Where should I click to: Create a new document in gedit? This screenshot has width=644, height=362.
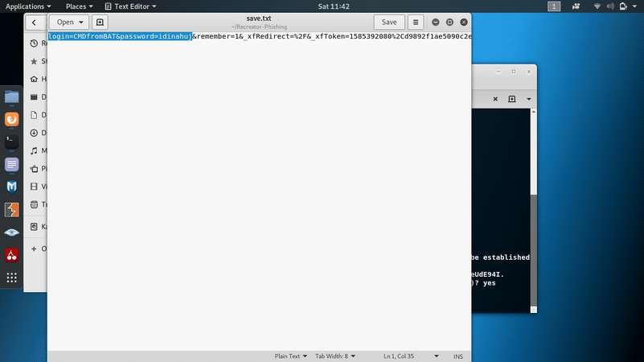click(100, 23)
